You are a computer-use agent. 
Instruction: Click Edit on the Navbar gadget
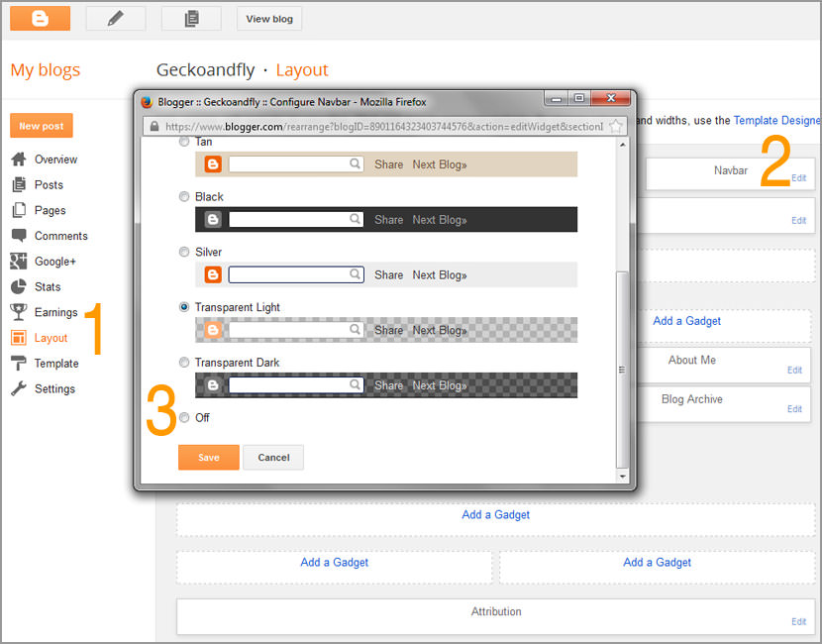pos(798,178)
